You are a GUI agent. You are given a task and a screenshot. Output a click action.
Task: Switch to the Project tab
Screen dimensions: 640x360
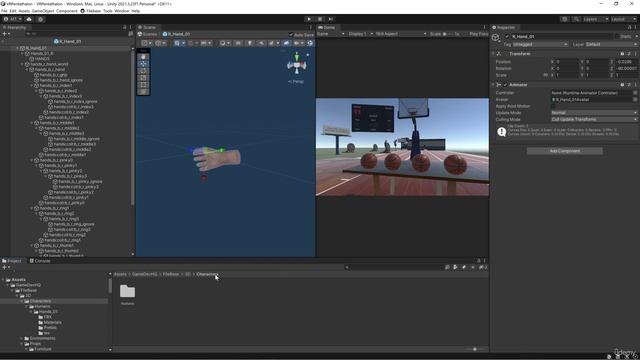click(x=12, y=261)
